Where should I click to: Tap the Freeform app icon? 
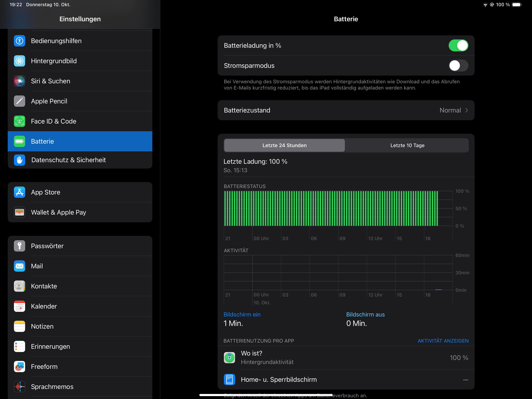click(20, 367)
